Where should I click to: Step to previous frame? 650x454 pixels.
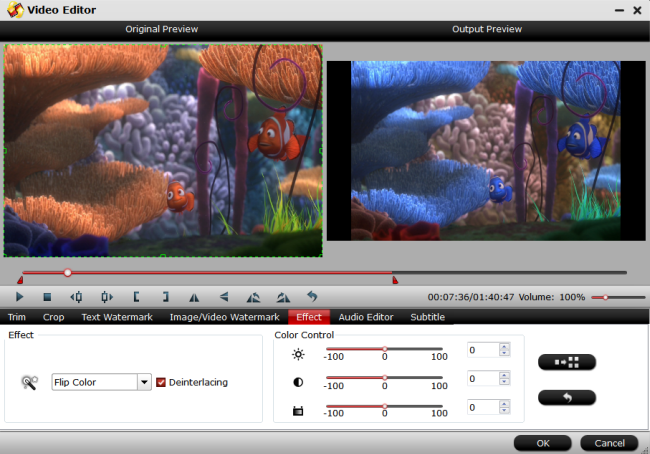(x=76, y=297)
